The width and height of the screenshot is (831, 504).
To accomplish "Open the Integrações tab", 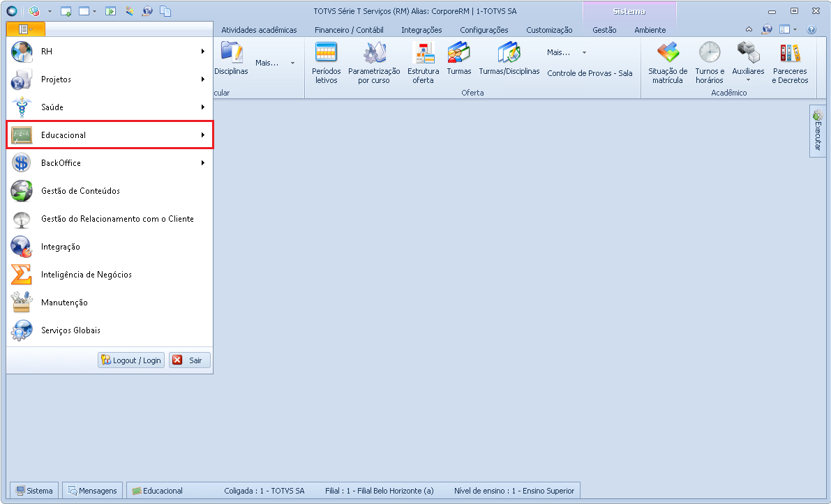I will pos(421,30).
